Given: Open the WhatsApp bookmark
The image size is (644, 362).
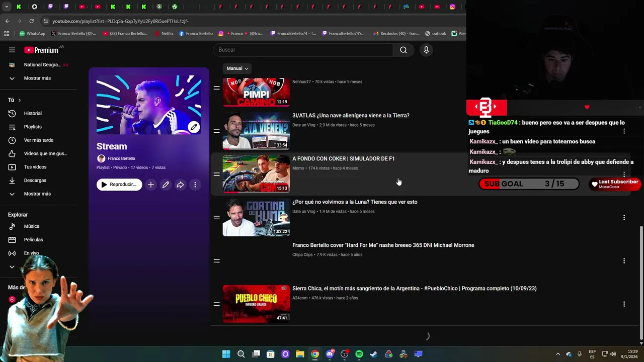Looking at the screenshot, I should tap(32, 34).
